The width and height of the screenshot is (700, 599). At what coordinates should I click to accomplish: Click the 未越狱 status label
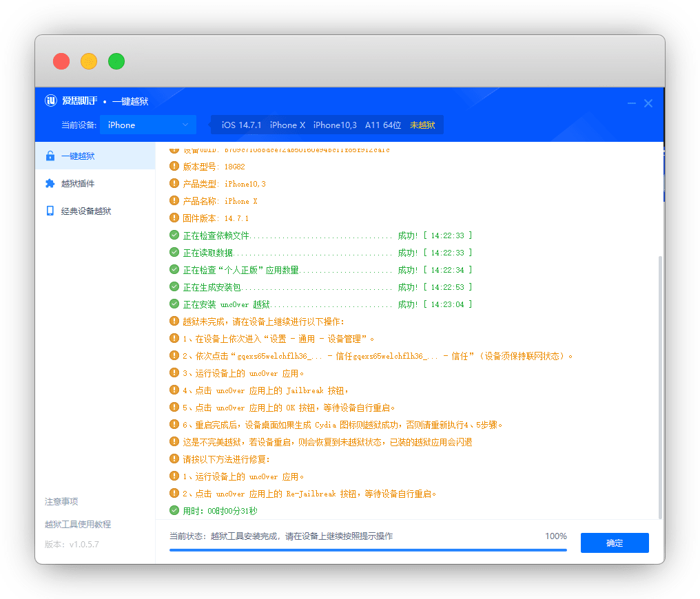pyautogui.click(x=422, y=125)
